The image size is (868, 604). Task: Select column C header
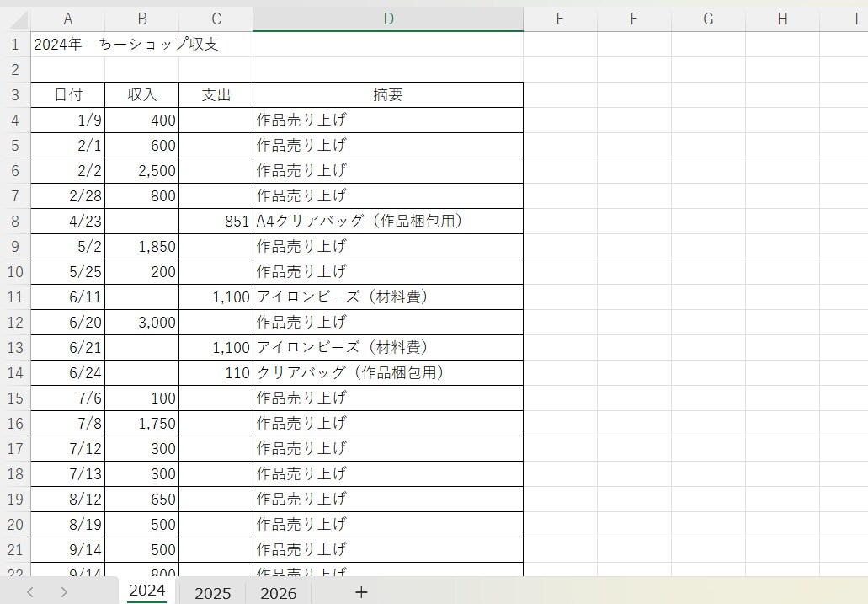[x=216, y=19]
